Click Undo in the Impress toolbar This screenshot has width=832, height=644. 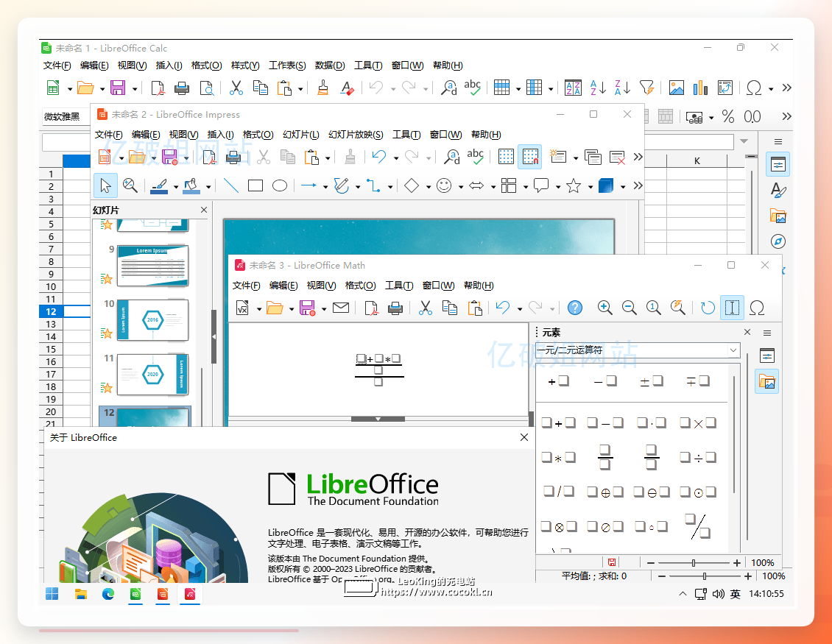(x=379, y=157)
